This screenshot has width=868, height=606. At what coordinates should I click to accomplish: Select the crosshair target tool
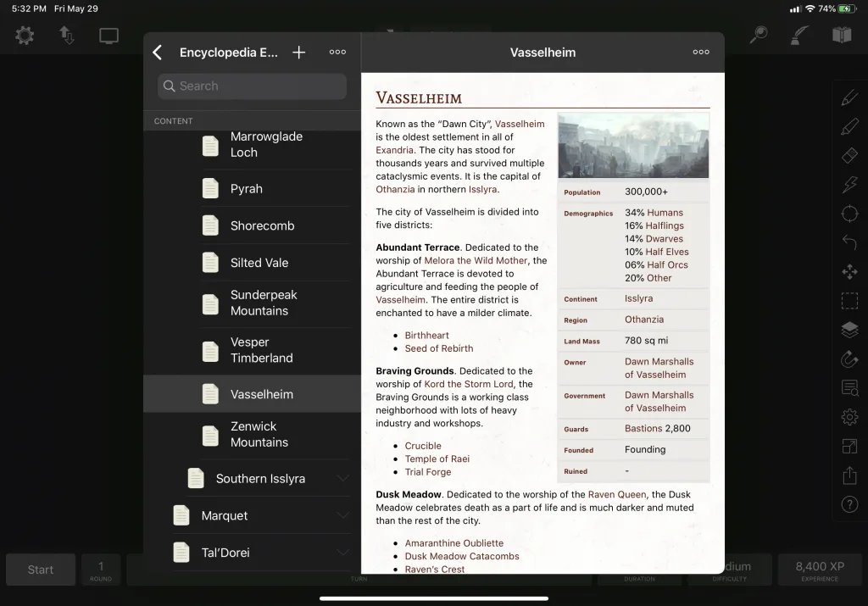(849, 214)
